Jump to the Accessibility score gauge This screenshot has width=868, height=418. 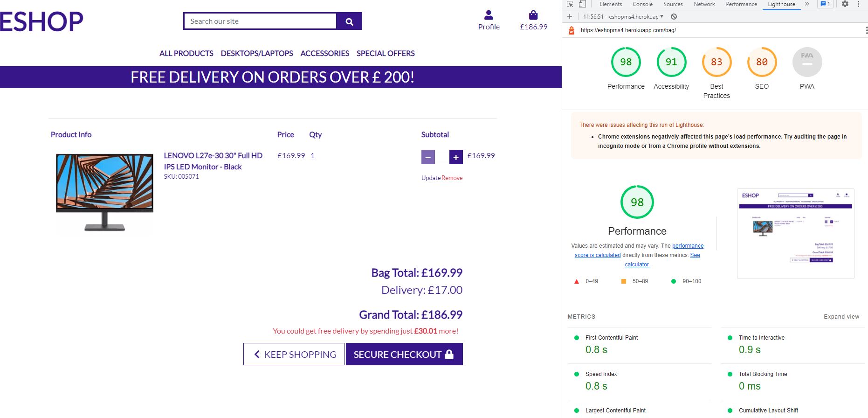pos(671,63)
